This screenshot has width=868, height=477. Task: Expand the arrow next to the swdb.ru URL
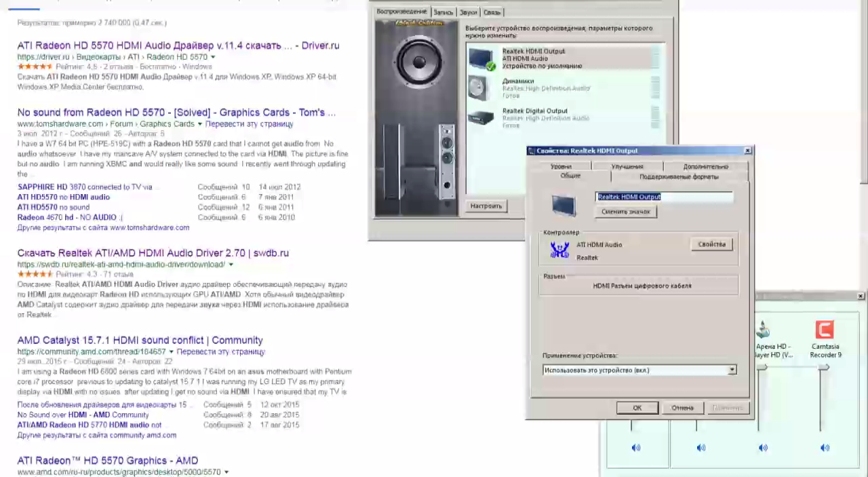231,265
